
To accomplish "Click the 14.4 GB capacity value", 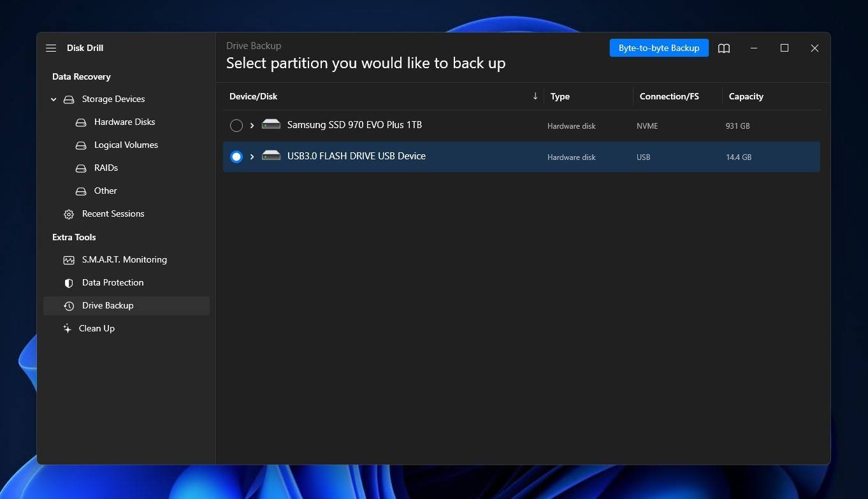I will click(x=739, y=157).
